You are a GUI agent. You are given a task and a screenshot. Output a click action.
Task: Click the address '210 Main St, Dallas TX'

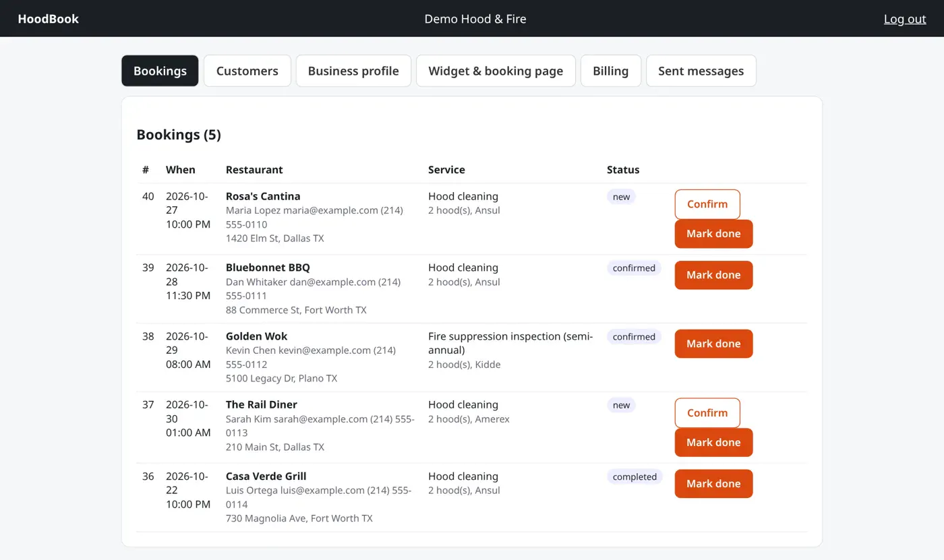click(275, 447)
